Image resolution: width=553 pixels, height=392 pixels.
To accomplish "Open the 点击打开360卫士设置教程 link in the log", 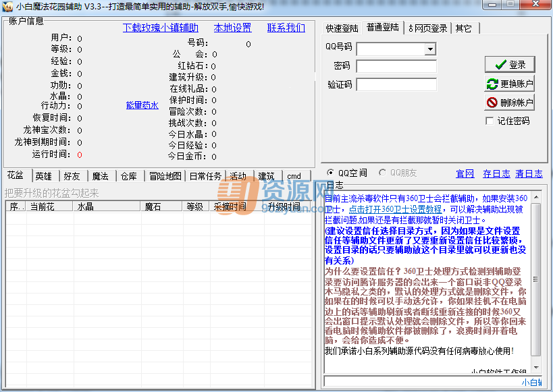I will click(395, 209).
